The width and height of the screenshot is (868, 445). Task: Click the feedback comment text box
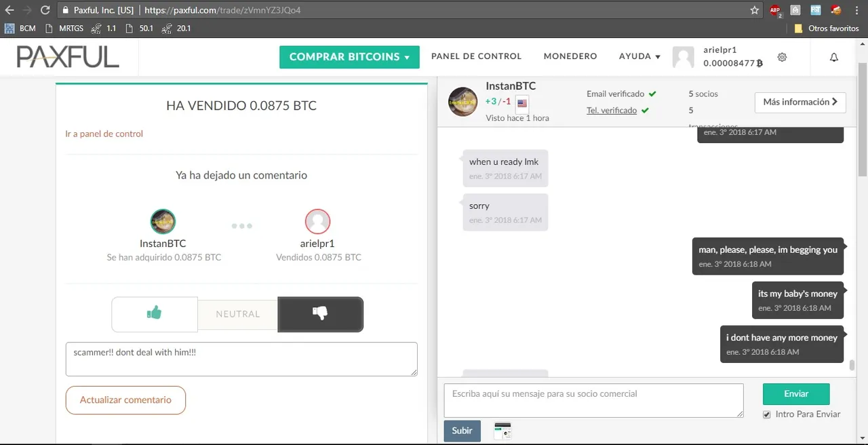241,359
